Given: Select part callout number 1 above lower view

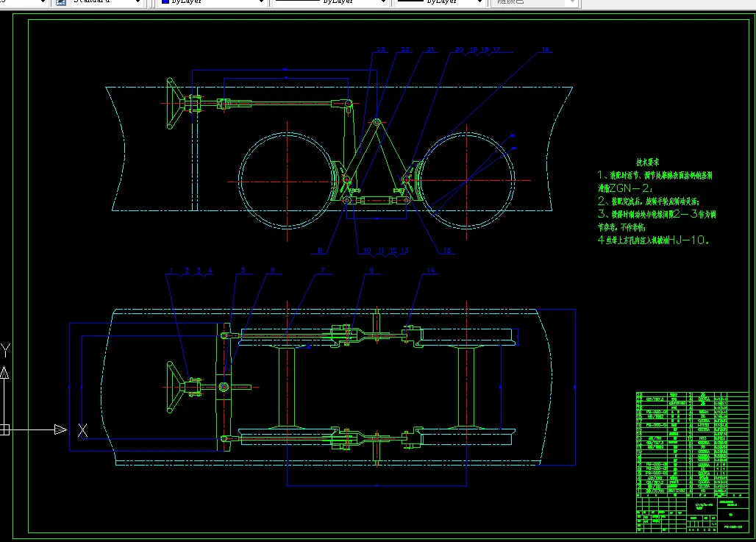Looking at the screenshot, I should click(171, 271).
